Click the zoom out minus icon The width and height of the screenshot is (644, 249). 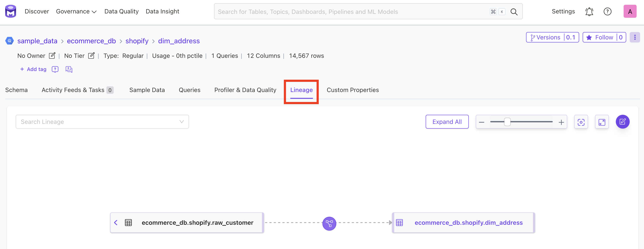click(x=482, y=122)
